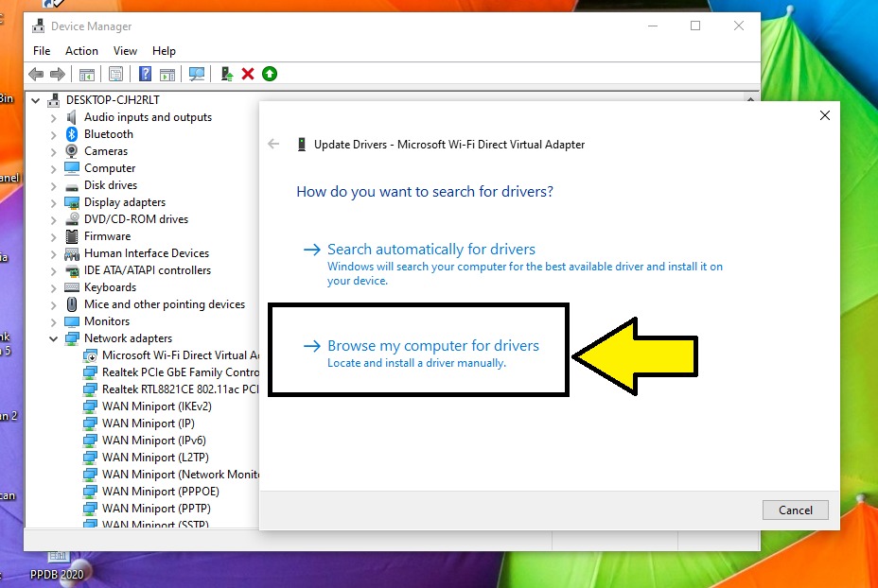Click the back arrow in Update Drivers dialog
Screen dimensions: 878x588
coord(273,145)
